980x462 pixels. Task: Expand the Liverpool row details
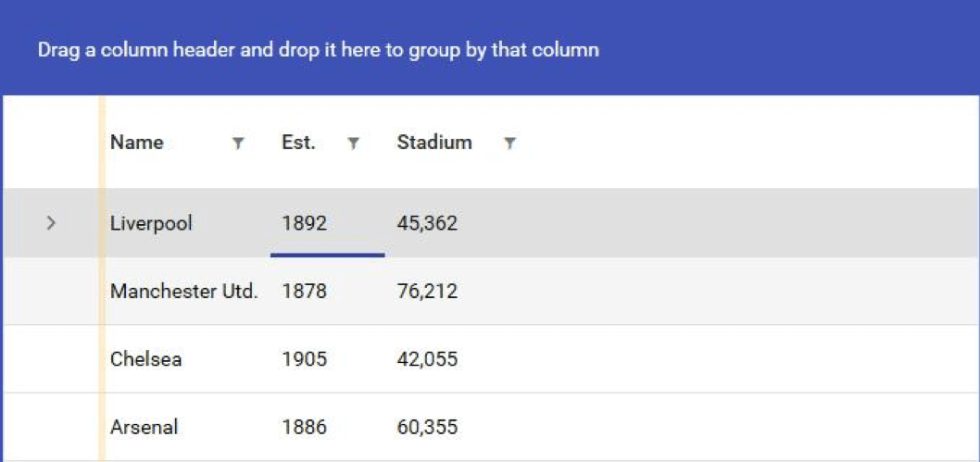[51, 222]
